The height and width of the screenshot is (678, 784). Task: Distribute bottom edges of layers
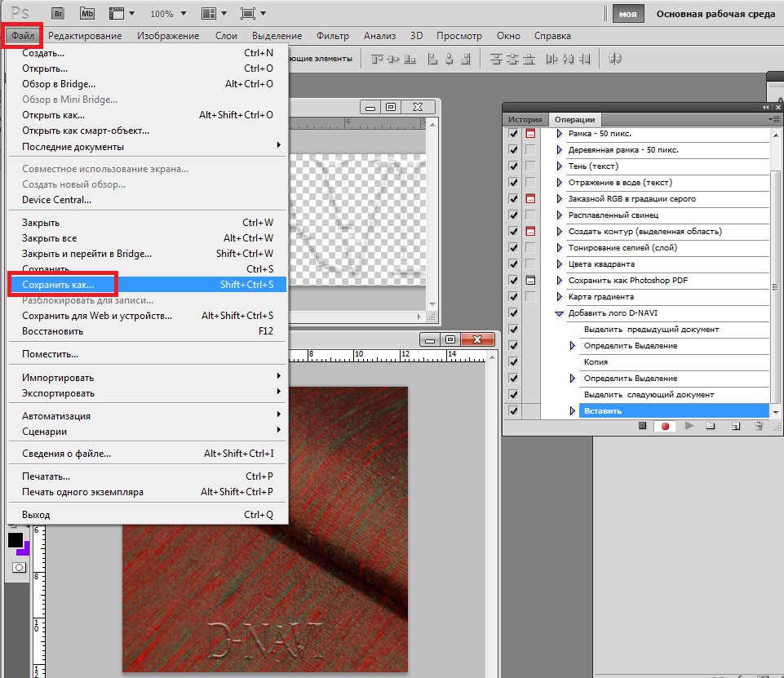529,59
